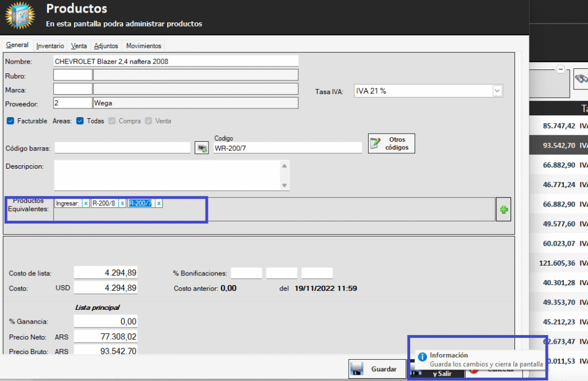Open the Movimientos tab
This screenshot has width=588, height=381.
(144, 46)
